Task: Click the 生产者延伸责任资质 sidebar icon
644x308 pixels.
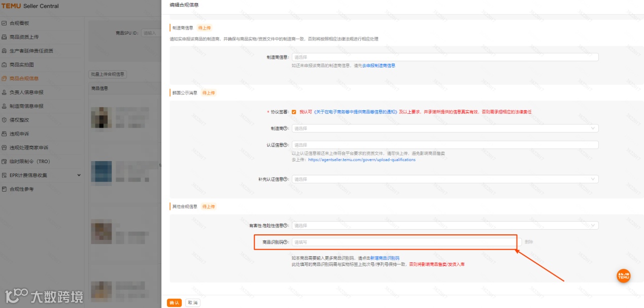Action: (4, 51)
